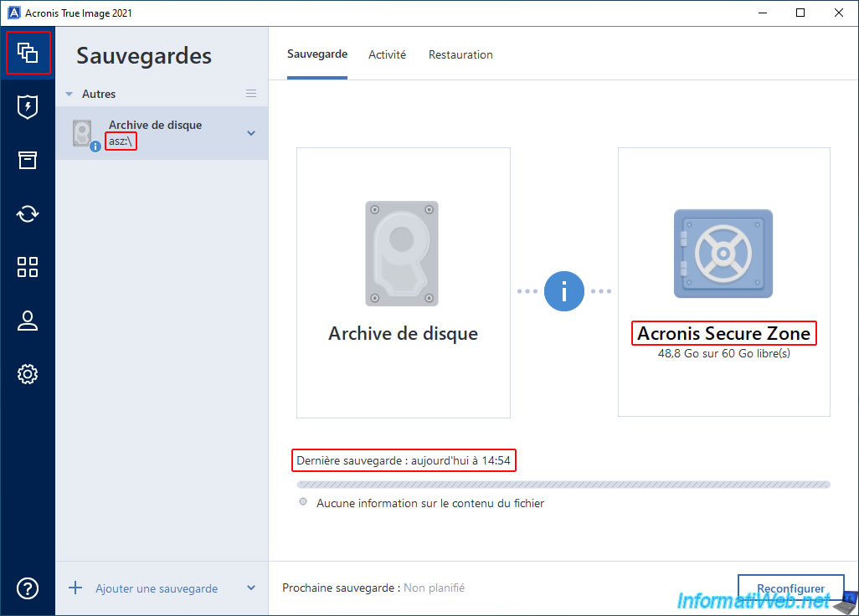Open the Settings gear section

point(28,374)
